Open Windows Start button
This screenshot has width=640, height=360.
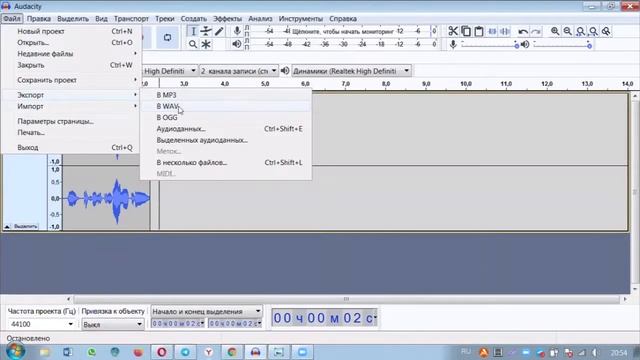pos(15,351)
